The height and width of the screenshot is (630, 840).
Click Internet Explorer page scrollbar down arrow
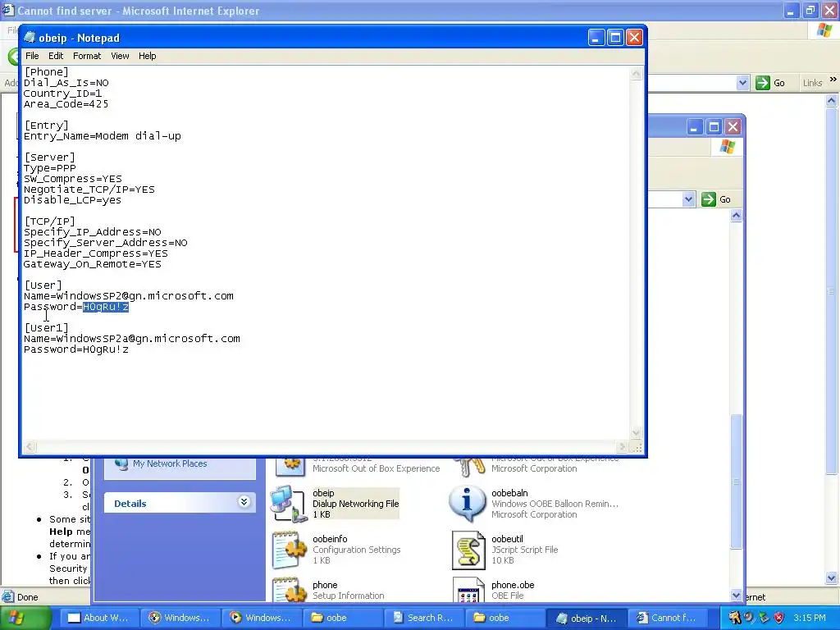coord(832,577)
